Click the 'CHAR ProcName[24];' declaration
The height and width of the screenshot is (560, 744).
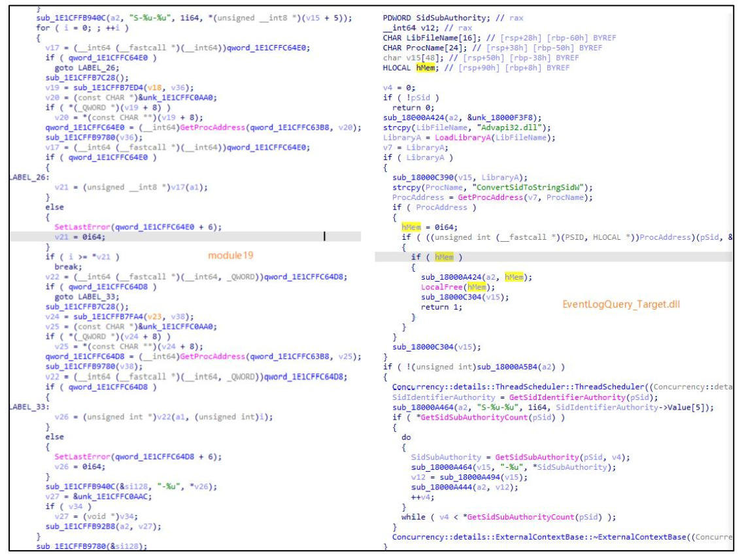(492, 48)
